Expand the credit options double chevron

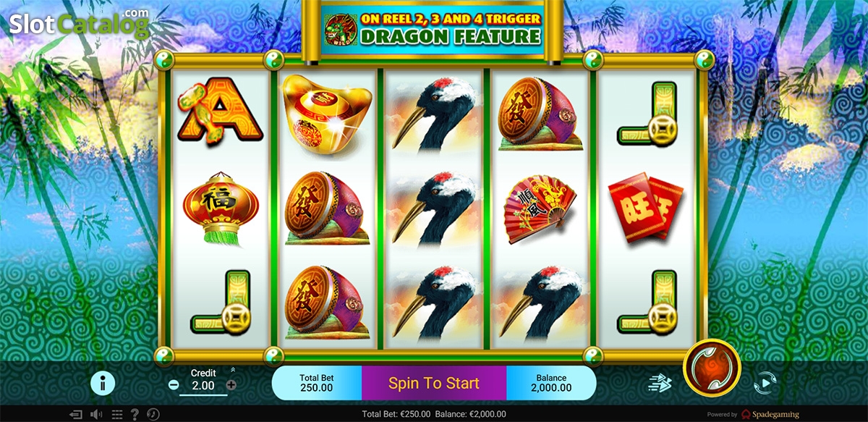(232, 370)
